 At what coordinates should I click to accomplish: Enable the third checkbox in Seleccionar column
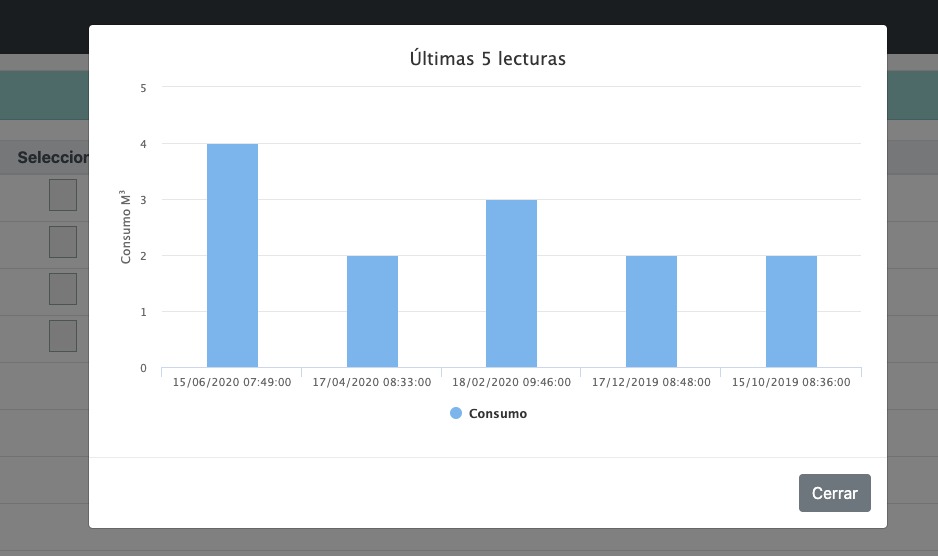click(x=63, y=289)
